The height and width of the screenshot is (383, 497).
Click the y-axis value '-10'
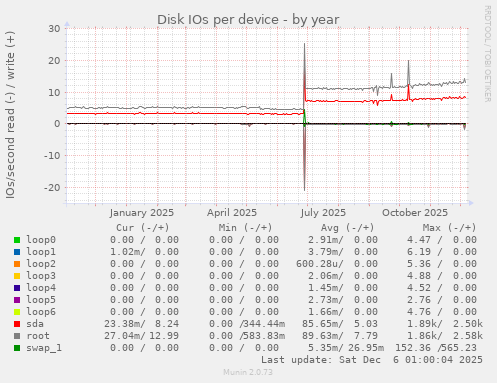click(52, 156)
